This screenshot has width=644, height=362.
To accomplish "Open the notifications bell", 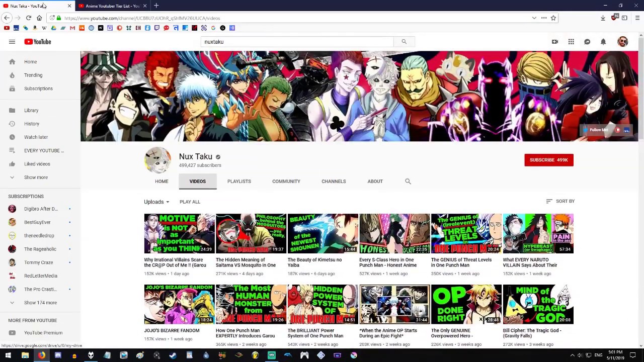I will [x=603, y=42].
